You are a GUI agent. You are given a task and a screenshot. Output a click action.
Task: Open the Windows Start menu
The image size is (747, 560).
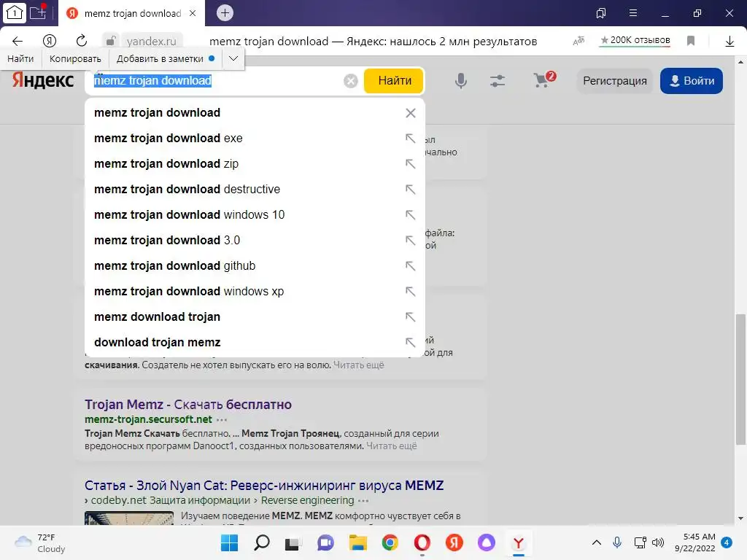pyautogui.click(x=229, y=542)
